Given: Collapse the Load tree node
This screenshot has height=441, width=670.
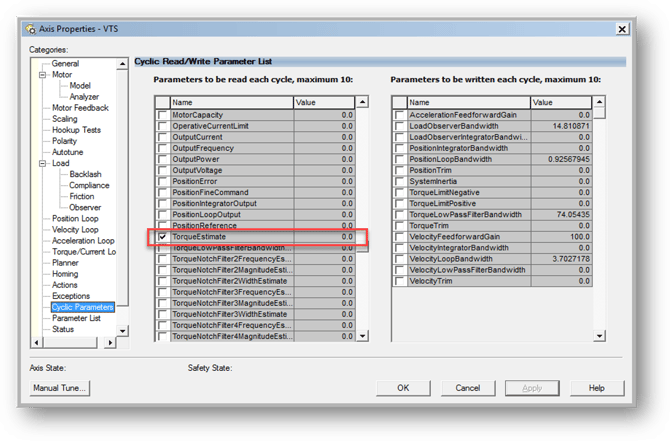Looking at the screenshot, I should [42, 163].
